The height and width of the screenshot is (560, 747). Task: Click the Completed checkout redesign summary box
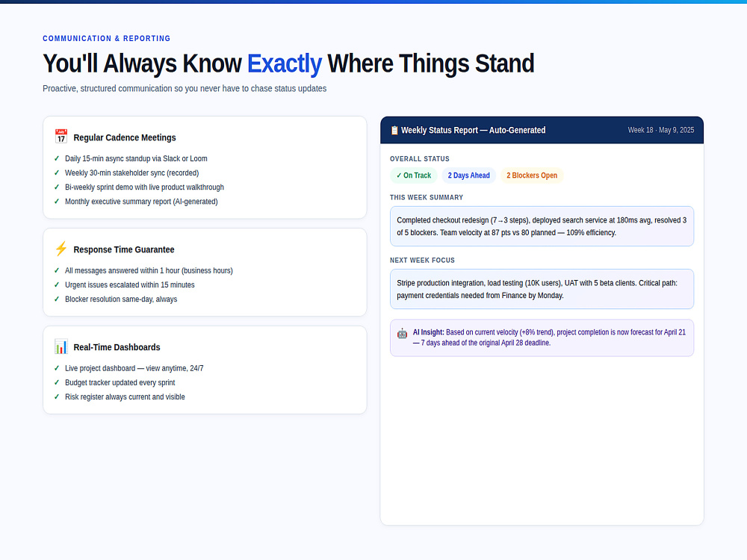click(x=542, y=226)
